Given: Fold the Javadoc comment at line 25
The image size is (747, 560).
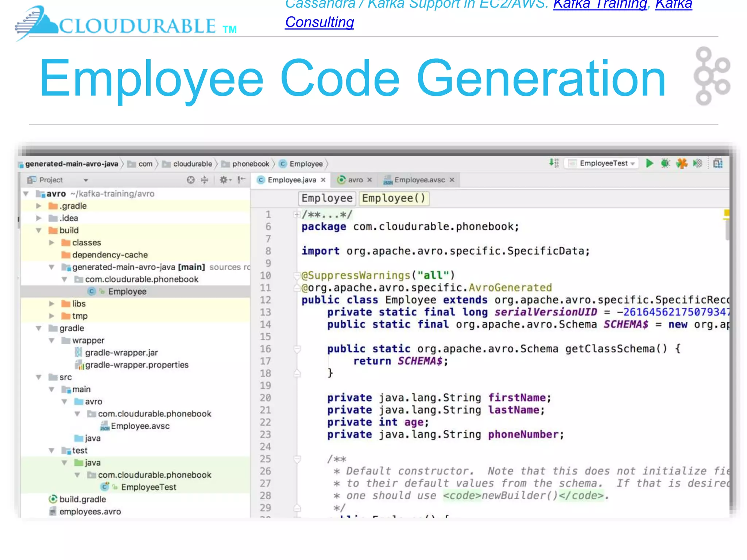Looking at the screenshot, I should [x=297, y=459].
